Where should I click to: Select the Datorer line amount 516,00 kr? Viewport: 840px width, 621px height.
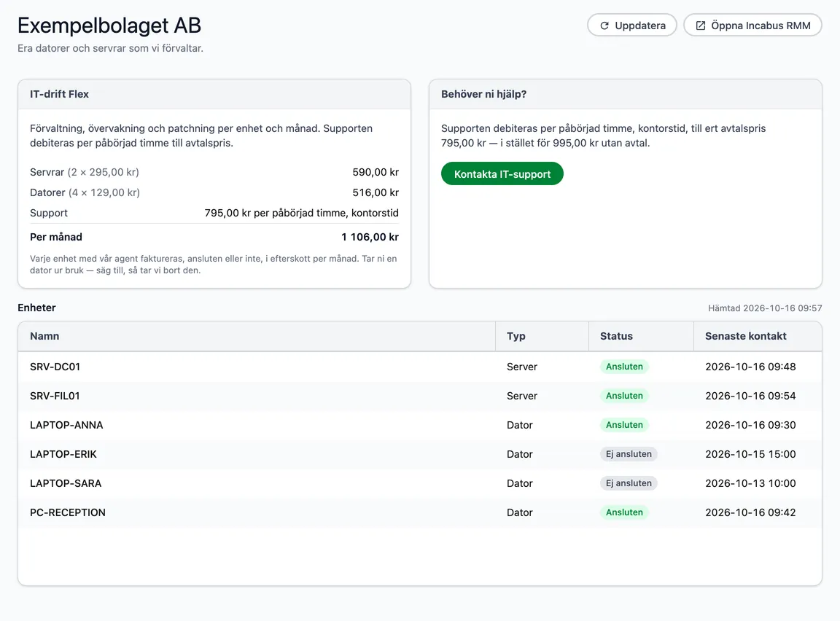[x=376, y=192]
